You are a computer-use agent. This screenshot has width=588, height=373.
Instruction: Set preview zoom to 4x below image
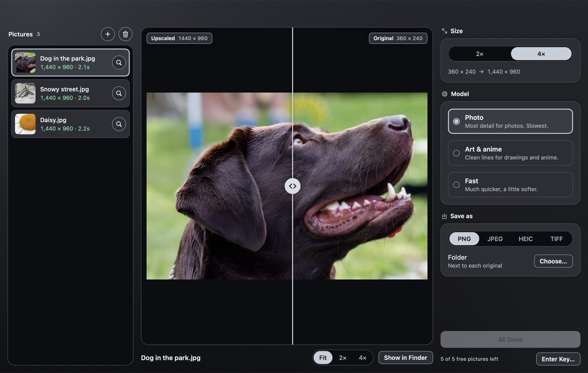tap(363, 358)
